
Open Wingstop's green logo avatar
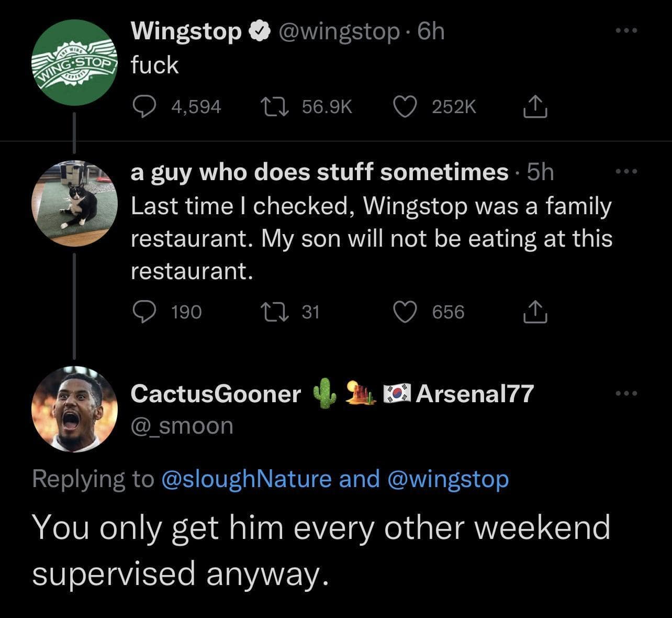[x=74, y=64]
